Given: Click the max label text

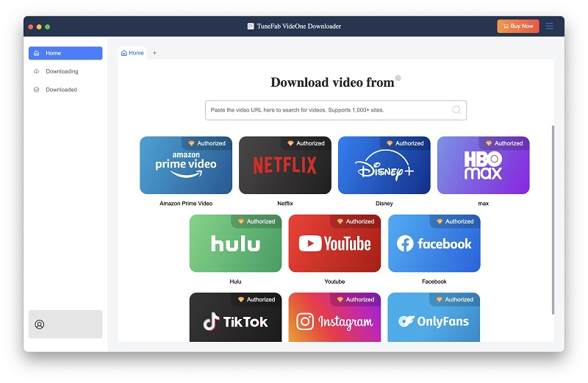Looking at the screenshot, I should click(x=483, y=204).
